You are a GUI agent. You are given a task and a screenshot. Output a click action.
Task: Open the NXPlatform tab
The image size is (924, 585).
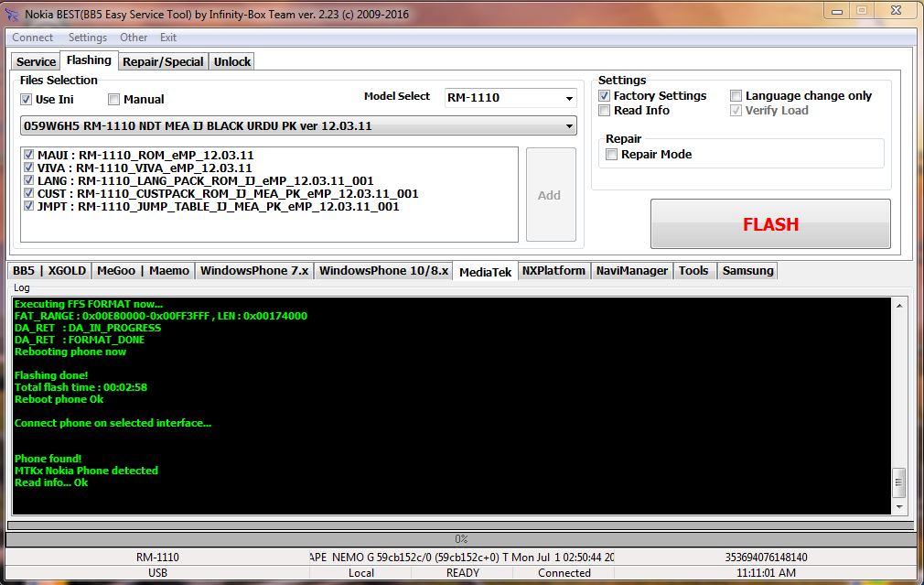[553, 271]
